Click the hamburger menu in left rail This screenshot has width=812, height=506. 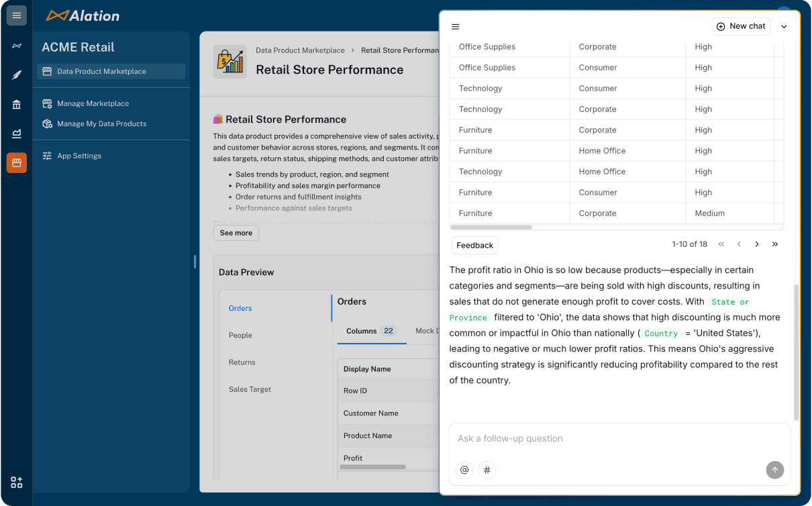coord(17,15)
